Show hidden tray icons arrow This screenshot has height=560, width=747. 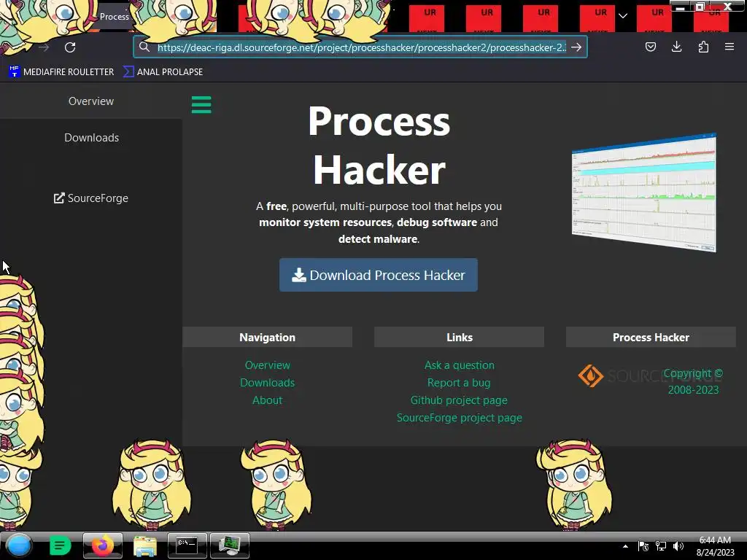pyautogui.click(x=625, y=546)
